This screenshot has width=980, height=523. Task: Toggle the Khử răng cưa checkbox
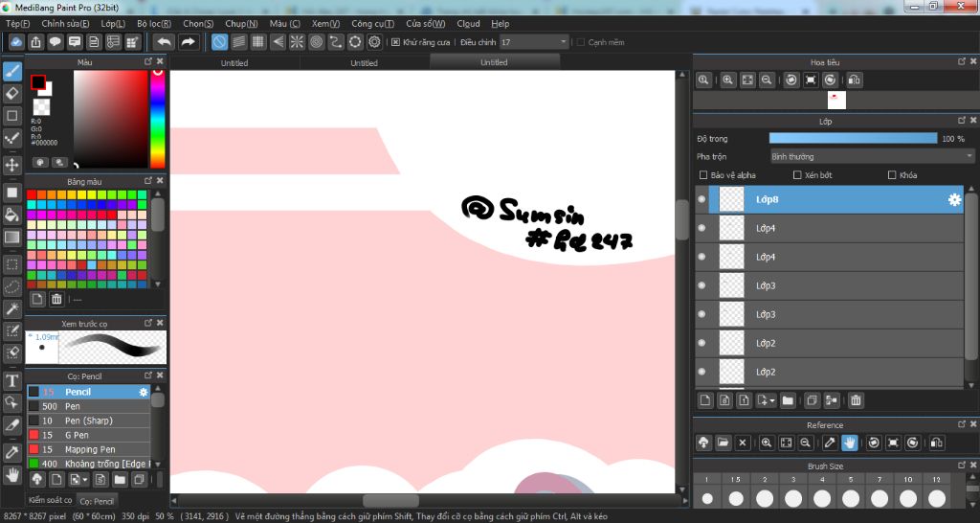click(x=395, y=42)
